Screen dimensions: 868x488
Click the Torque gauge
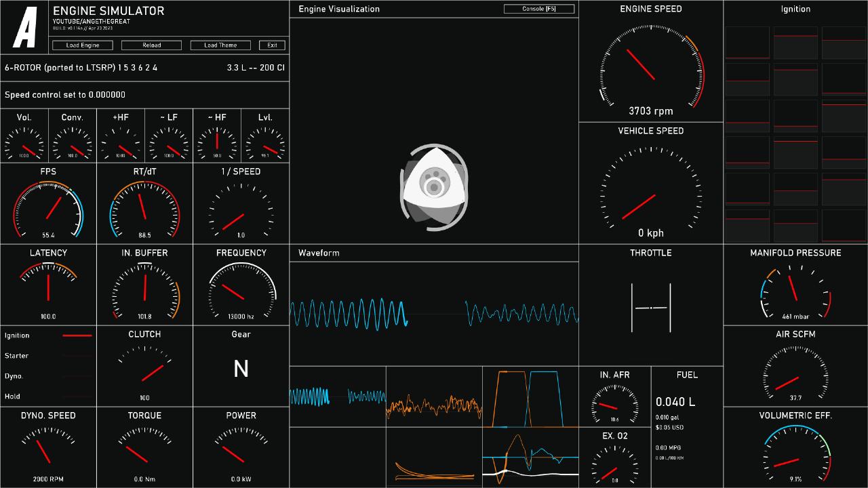click(144, 451)
